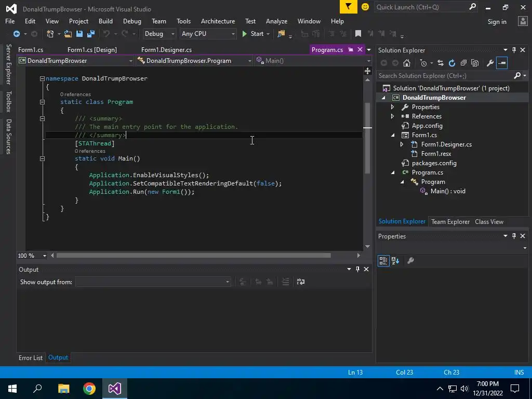Toggle Show All Files in Solution Explorer
This screenshot has width=532, height=399.
(x=475, y=63)
